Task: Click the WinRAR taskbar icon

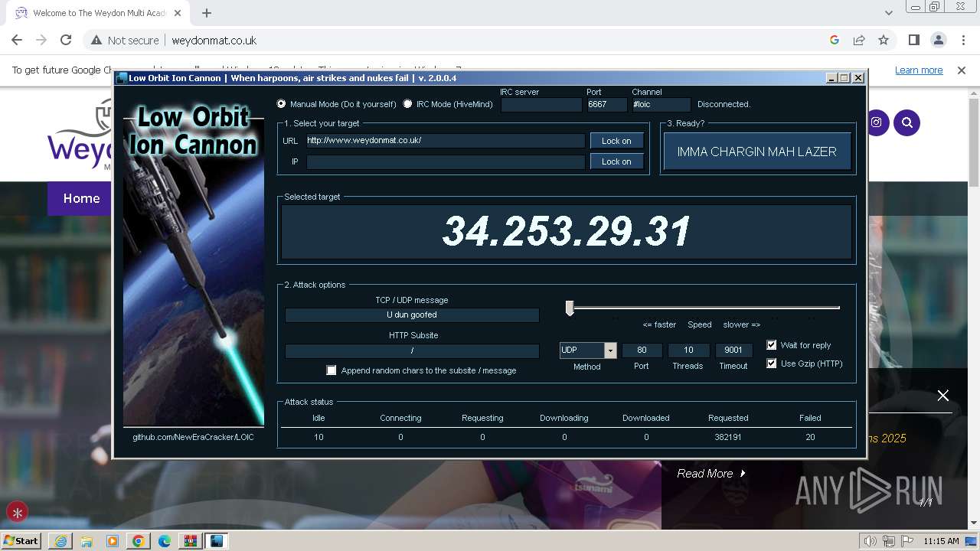Action: pyautogui.click(x=191, y=541)
